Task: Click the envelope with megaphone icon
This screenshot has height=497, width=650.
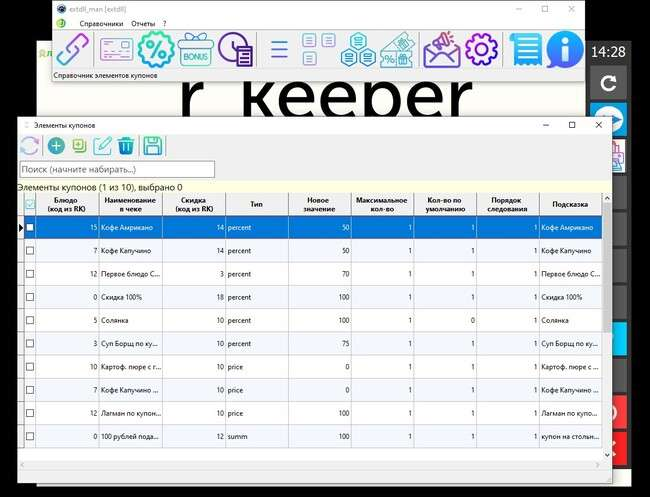Action: [441, 49]
